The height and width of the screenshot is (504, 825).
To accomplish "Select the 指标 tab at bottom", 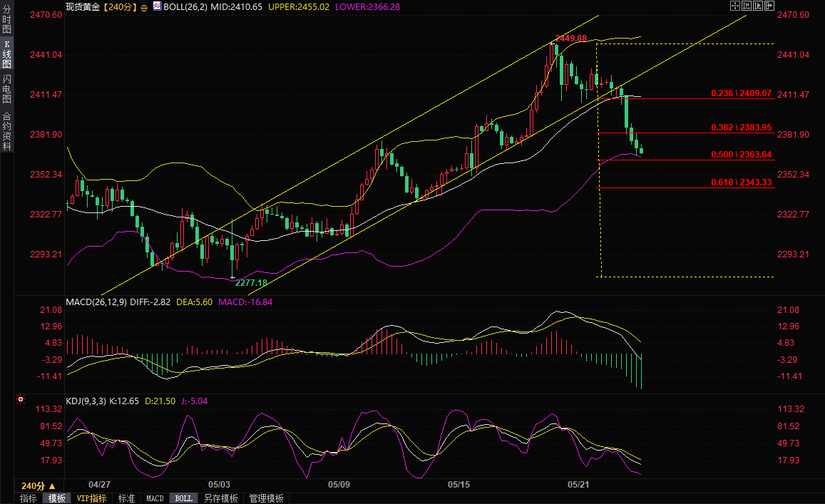I will 28,498.
